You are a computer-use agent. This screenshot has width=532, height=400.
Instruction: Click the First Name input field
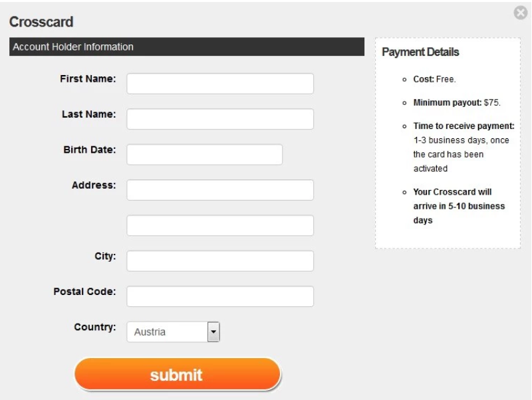[220, 84]
